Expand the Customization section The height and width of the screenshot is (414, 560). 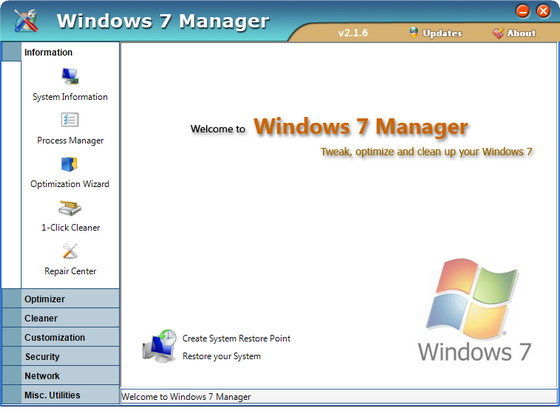61,338
